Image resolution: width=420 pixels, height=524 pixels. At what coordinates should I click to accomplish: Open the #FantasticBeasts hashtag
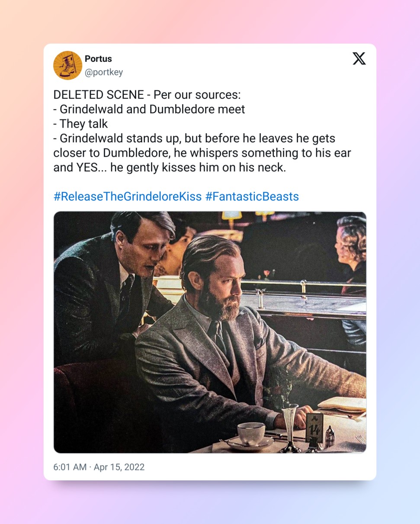[252, 196]
